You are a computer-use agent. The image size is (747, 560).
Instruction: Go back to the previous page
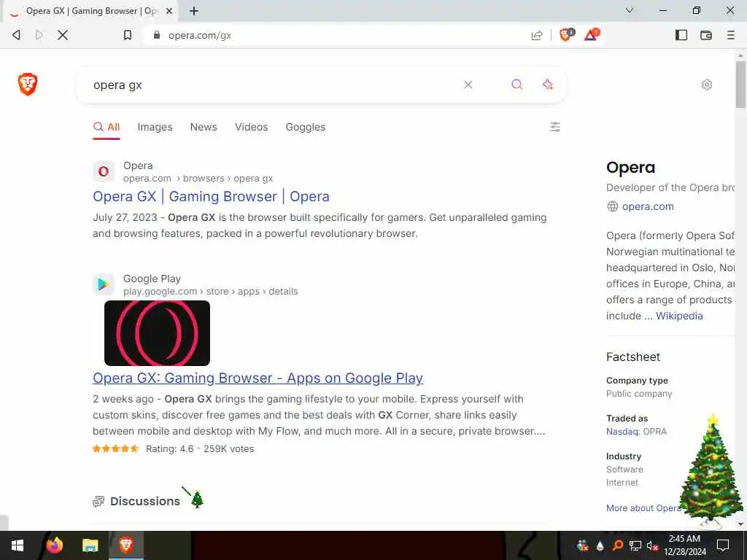pos(16,35)
